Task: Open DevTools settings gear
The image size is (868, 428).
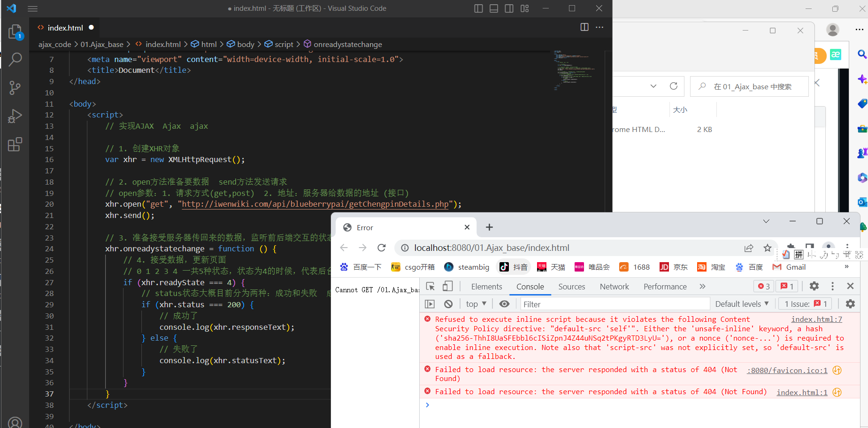Action: pyautogui.click(x=814, y=286)
